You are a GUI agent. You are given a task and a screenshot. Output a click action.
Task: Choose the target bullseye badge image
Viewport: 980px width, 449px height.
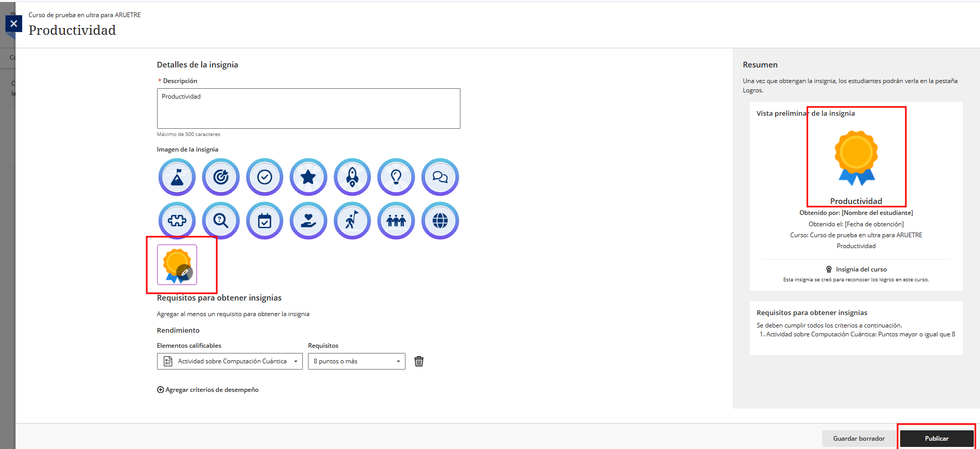221,178
